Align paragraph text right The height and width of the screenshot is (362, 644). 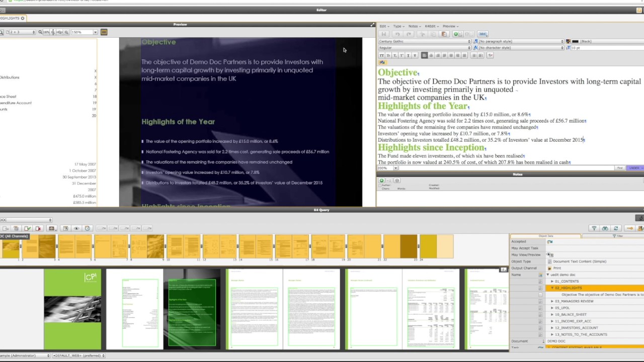pos(438,55)
